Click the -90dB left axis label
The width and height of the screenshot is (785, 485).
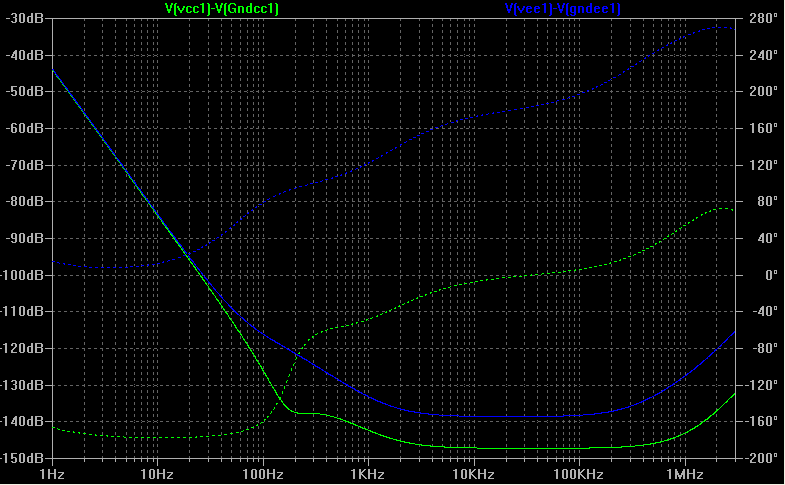coord(25,238)
